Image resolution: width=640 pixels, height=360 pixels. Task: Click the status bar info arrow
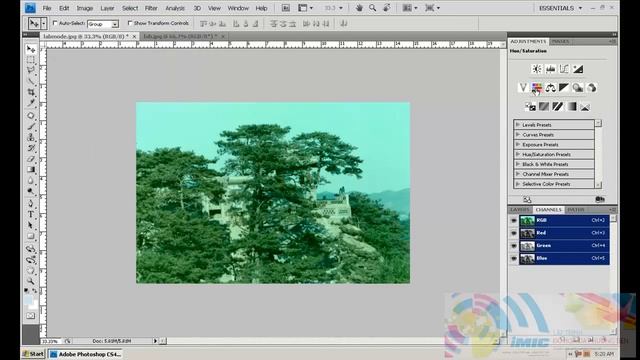155,341
